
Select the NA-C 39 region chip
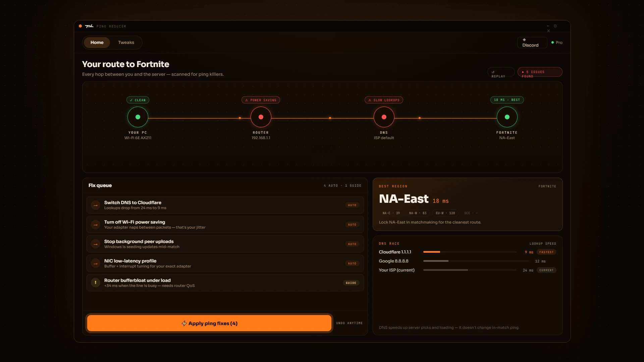[x=391, y=213]
